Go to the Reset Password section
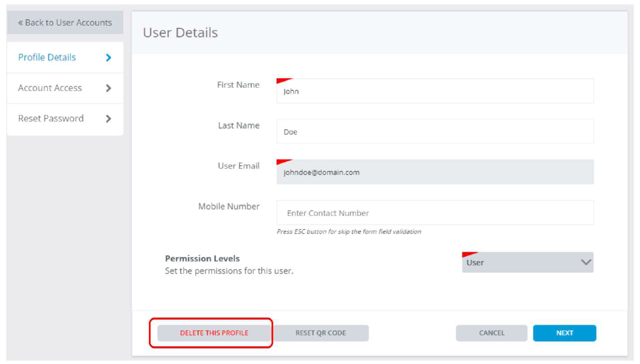 pyautogui.click(x=65, y=118)
